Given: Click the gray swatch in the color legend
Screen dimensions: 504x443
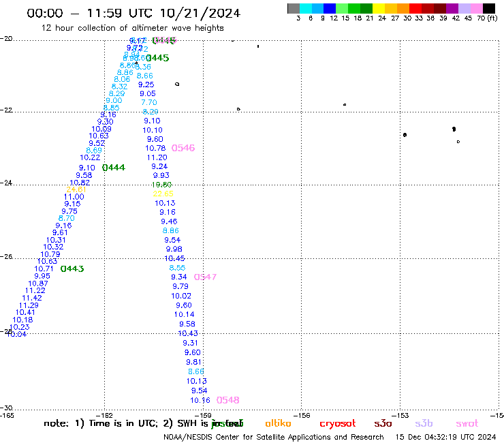Looking at the screenshot, I should (x=294, y=8).
